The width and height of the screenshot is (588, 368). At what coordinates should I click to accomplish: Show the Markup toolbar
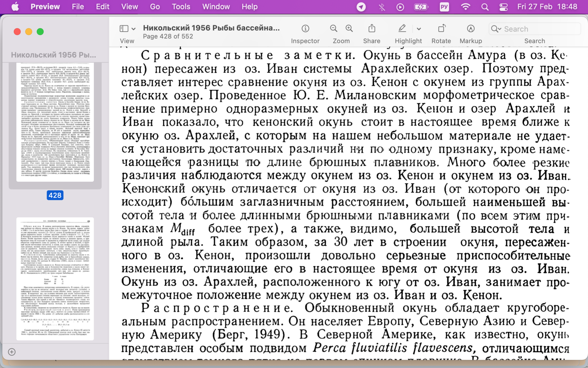pyautogui.click(x=471, y=29)
